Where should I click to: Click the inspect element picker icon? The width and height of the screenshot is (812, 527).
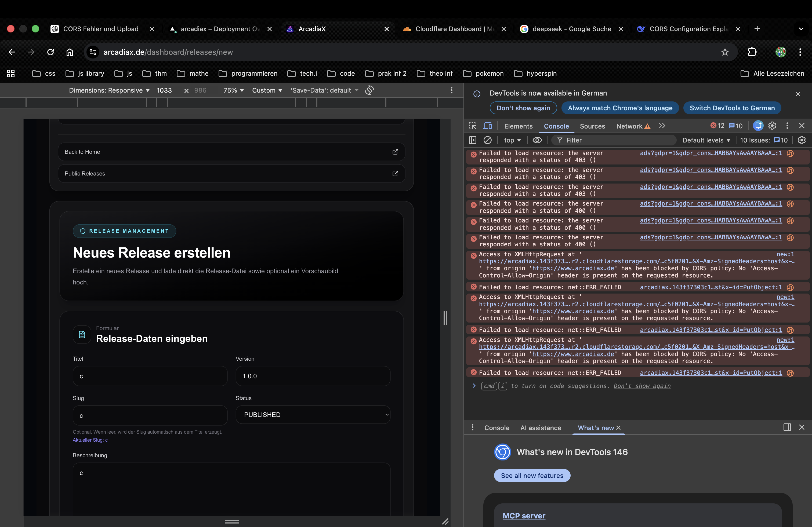pyautogui.click(x=473, y=126)
